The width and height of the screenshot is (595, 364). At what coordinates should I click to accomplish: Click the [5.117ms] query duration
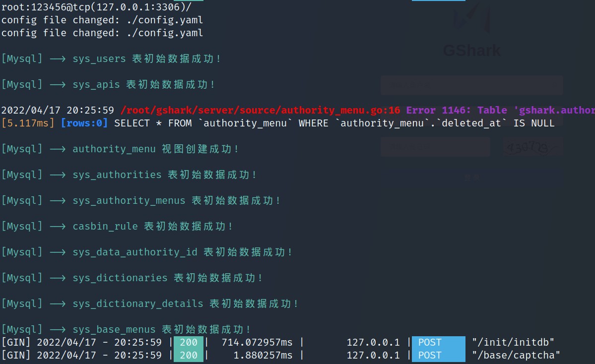coord(28,123)
